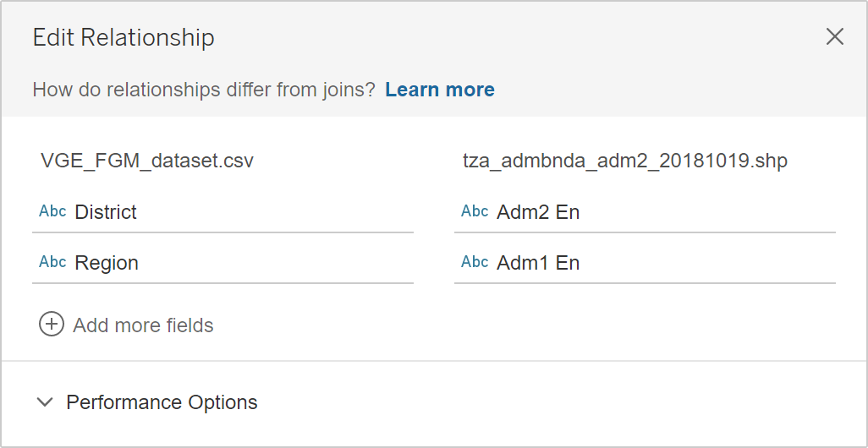Screen dimensions: 868x448
Task: Click the Abc type icon beside Adm1 En
Action: [475, 262]
